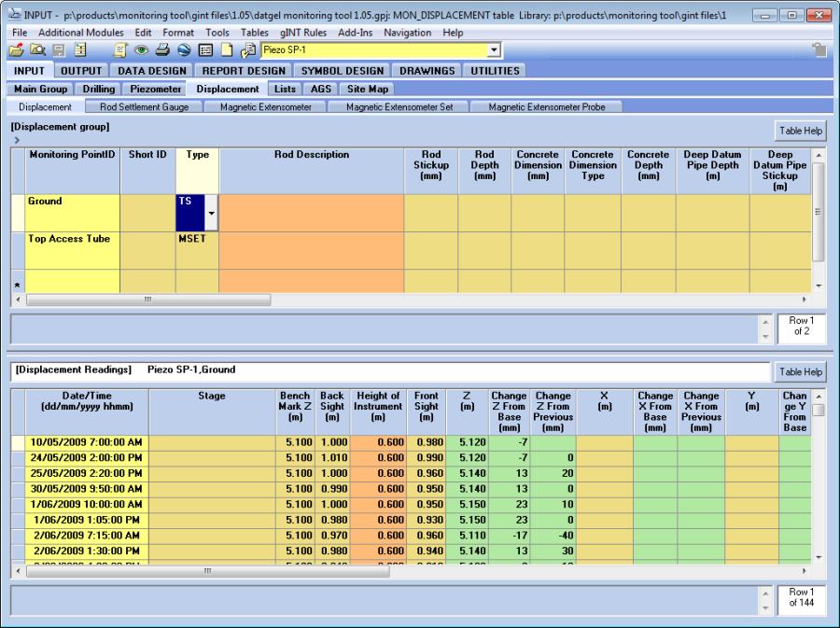Click the Rod Description cell for Ground

coord(312,213)
